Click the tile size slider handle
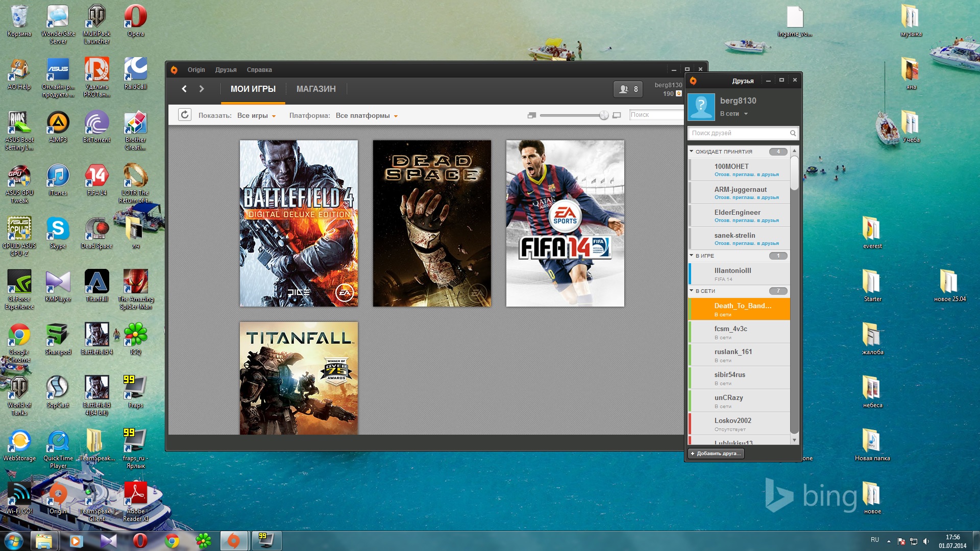Screen dimensions: 980x551 click(604, 115)
